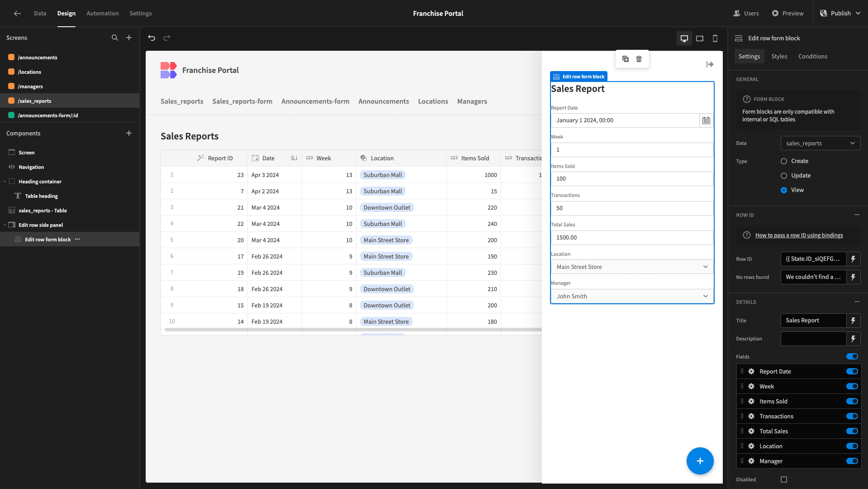Check the Disabled checkbox
This screenshot has height=489, width=868.
pos(784,479)
